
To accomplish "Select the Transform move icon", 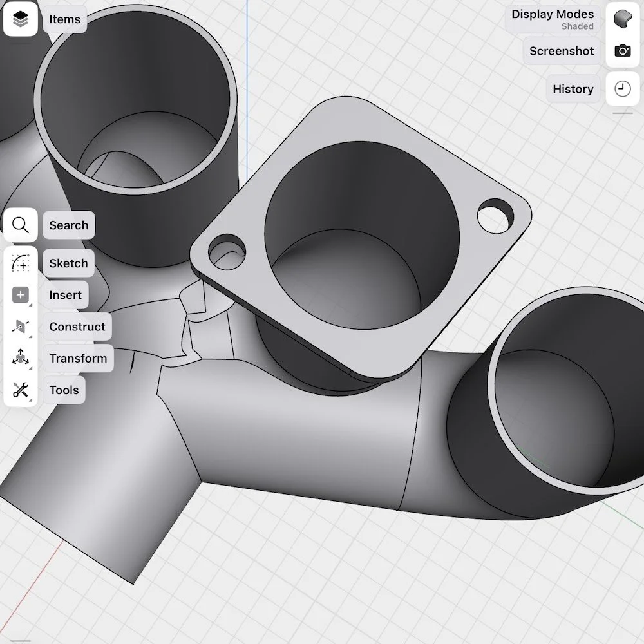I will click(20, 357).
